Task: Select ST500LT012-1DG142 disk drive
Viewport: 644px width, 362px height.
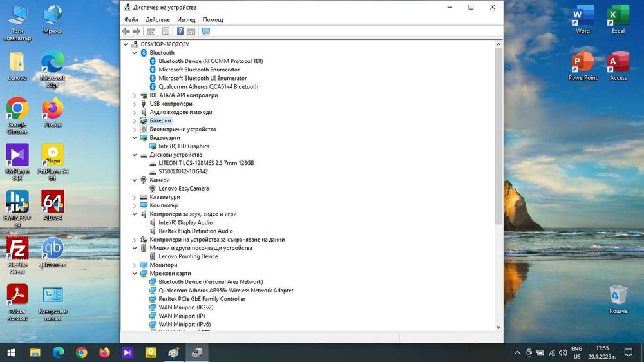Action: (x=183, y=171)
